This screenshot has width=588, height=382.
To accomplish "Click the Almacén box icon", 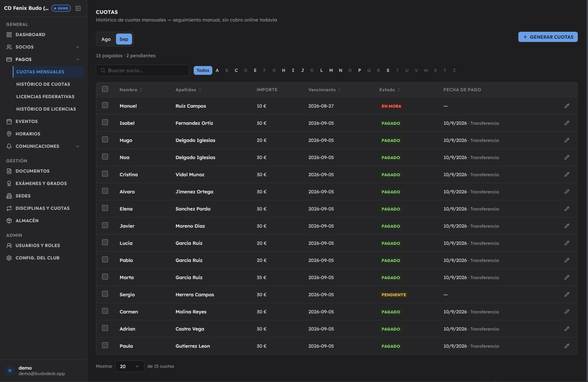I will point(9,221).
